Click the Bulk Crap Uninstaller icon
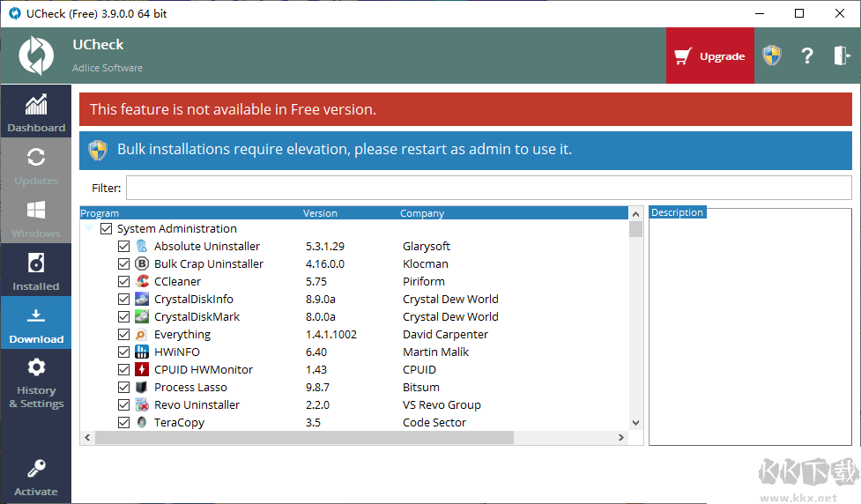The height and width of the screenshot is (504, 861). click(142, 263)
